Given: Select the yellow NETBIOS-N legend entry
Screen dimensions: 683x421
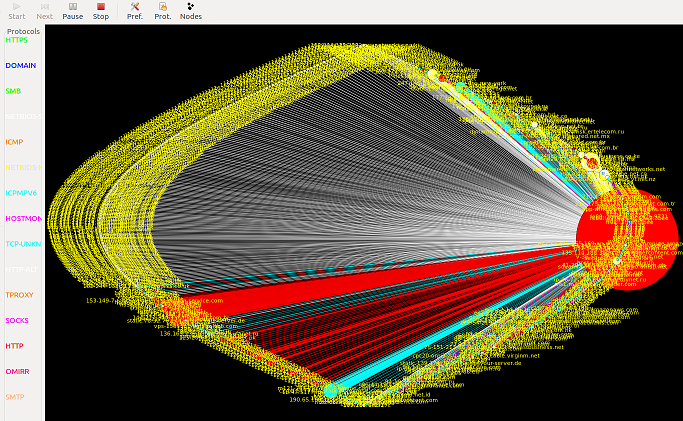Looking at the screenshot, I should pos(24,168).
